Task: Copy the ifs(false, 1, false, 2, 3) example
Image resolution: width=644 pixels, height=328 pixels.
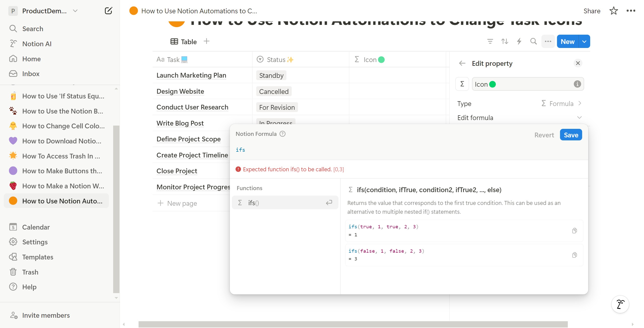Action: pos(574,255)
